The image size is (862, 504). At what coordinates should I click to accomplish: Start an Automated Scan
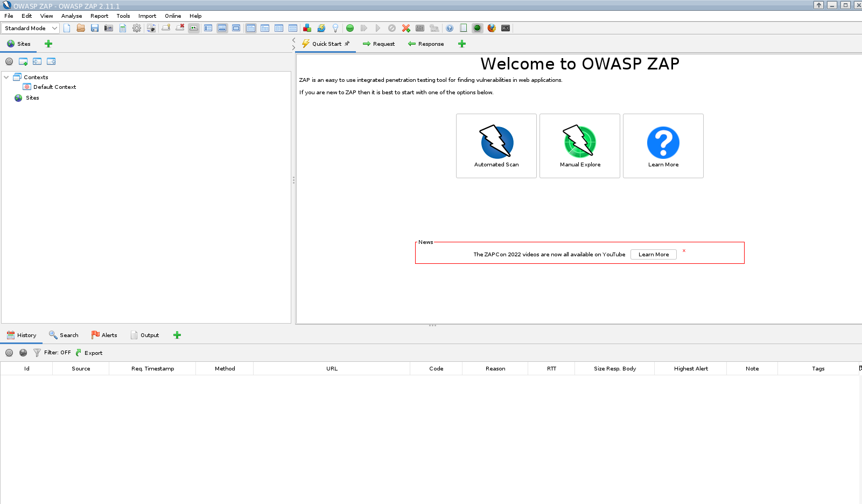(496, 146)
